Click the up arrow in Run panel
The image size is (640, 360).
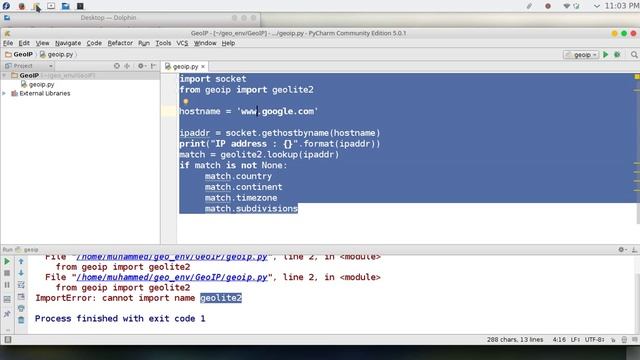[x=21, y=261]
